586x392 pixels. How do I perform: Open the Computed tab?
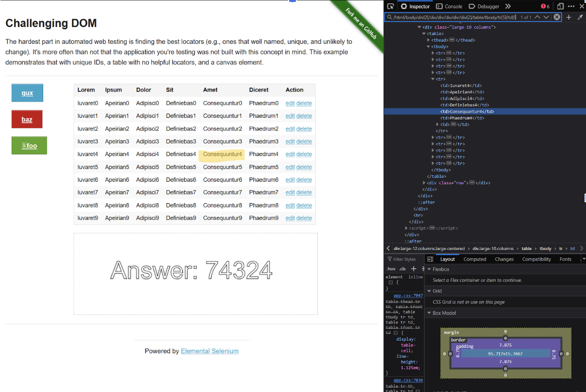pos(475,259)
